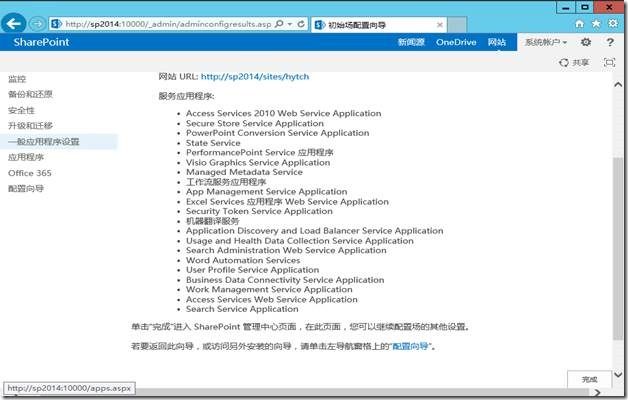Click Visio Graphics Service Application text
The image size is (628, 400).
(x=258, y=163)
